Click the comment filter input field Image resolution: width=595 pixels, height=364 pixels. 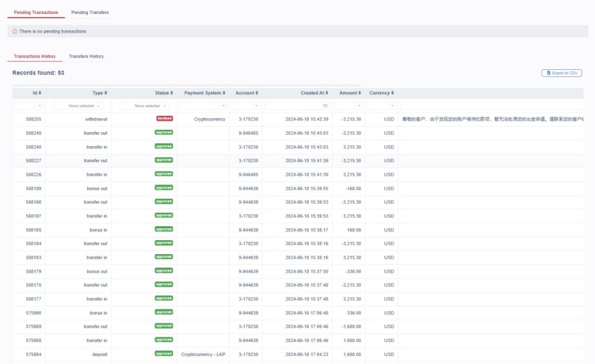point(491,106)
